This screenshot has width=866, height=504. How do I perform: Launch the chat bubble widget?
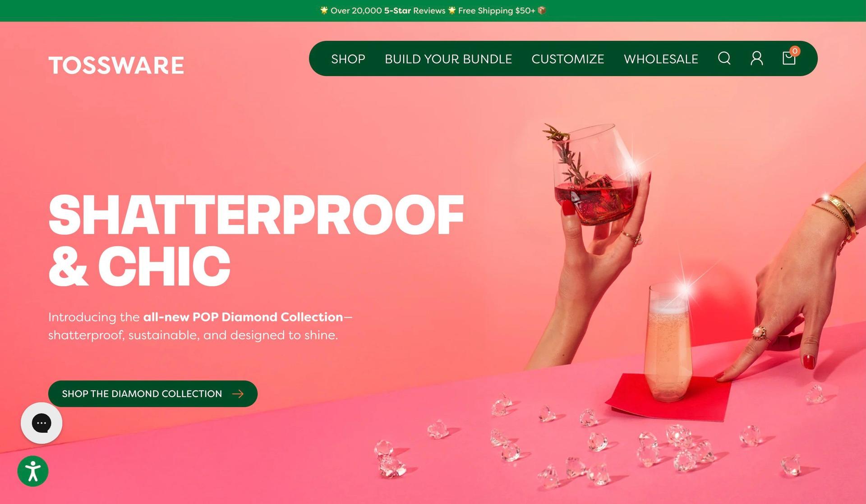point(41,423)
